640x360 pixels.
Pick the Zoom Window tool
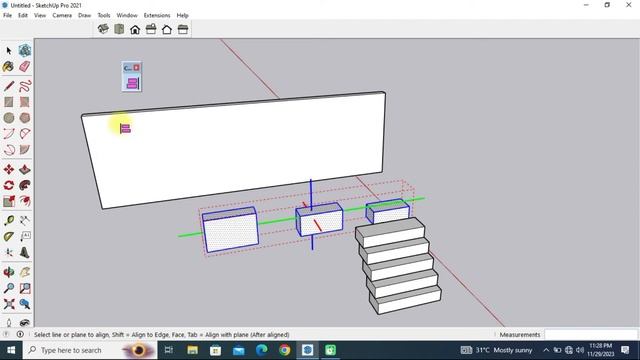click(24, 288)
